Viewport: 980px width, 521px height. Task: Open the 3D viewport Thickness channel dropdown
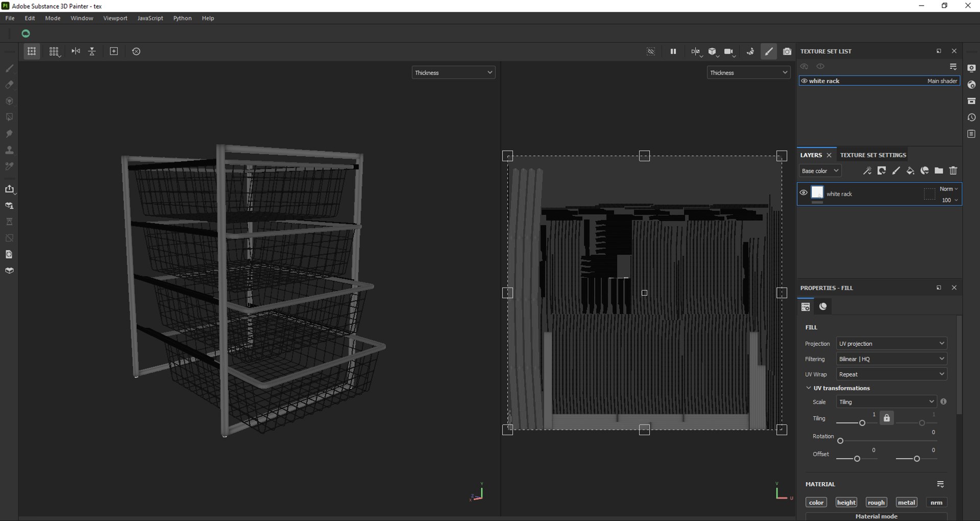coord(453,73)
